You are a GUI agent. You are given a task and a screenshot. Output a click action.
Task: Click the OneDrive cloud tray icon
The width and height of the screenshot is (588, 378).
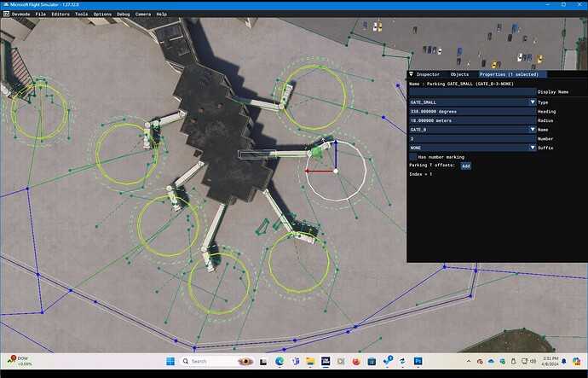[491, 361]
